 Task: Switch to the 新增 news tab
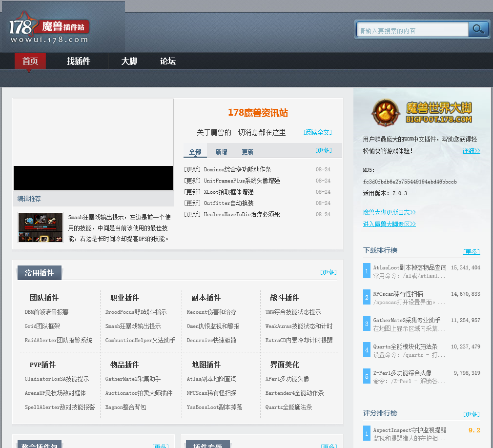(x=221, y=152)
